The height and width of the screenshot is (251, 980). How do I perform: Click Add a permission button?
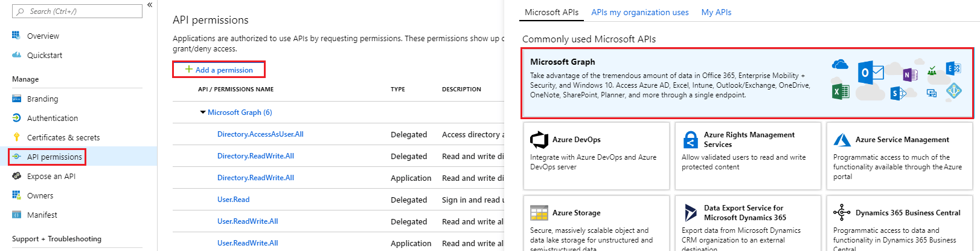(x=219, y=70)
